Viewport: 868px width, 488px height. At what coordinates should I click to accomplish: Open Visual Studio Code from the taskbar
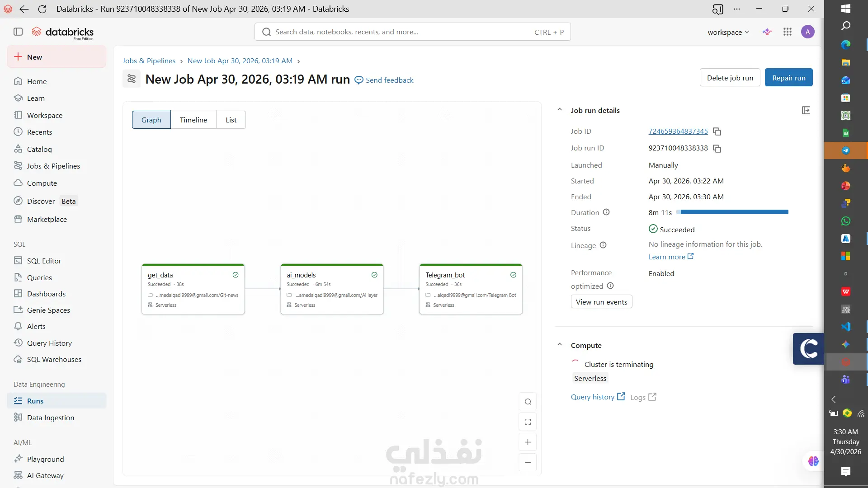845,327
